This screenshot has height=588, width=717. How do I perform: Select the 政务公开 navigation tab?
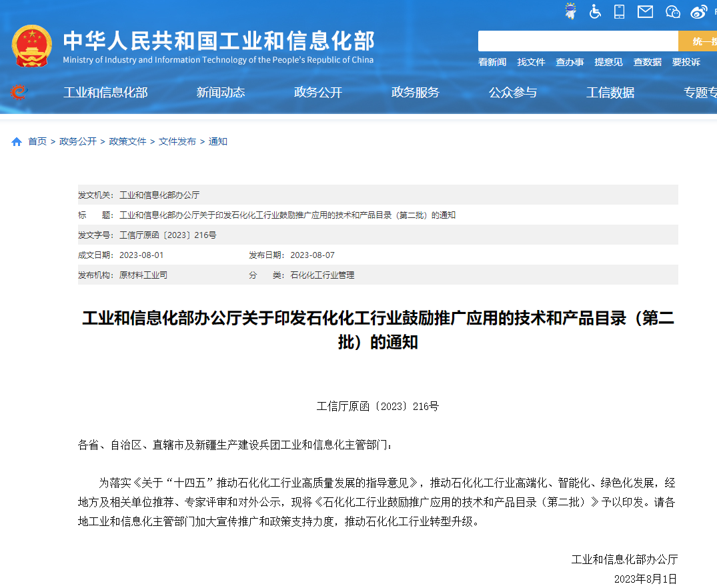click(x=318, y=93)
